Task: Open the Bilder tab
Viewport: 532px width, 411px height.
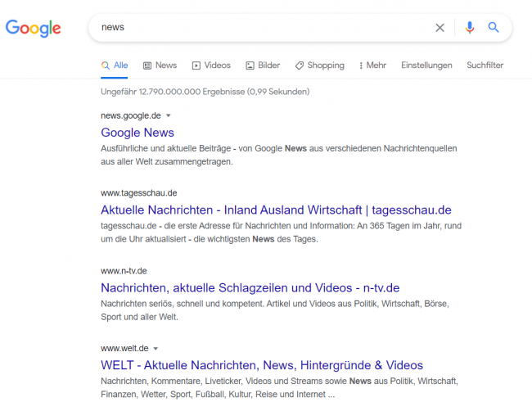Action: tap(263, 65)
